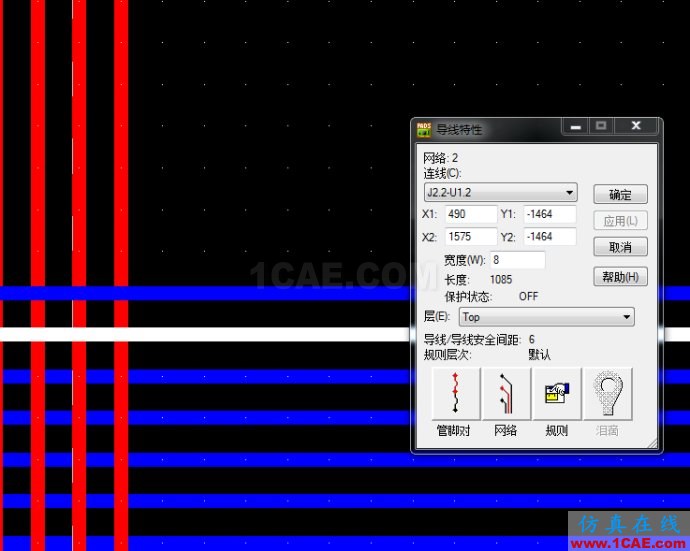Confirm with the 确定 button
The height and width of the screenshot is (551, 690).
pyautogui.click(x=620, y=195)
